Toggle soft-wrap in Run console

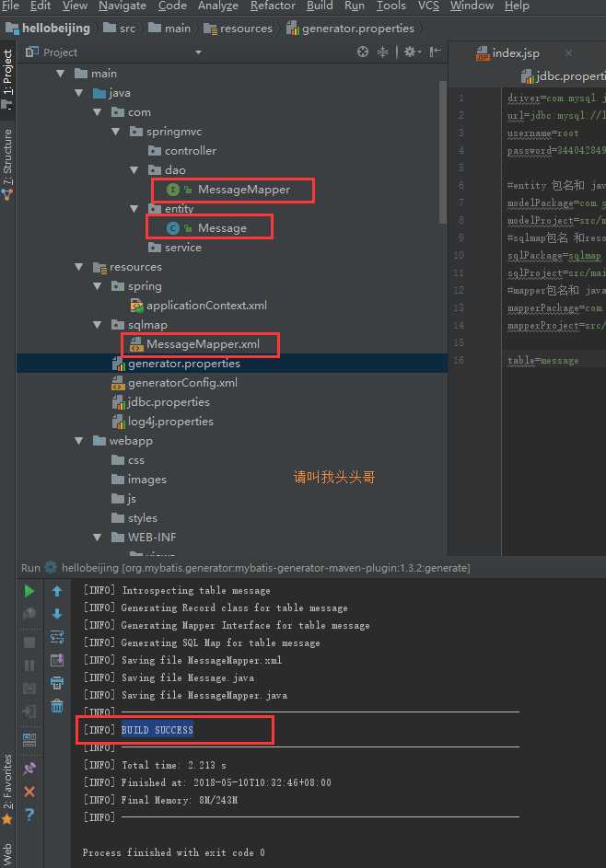click(57, 637)
